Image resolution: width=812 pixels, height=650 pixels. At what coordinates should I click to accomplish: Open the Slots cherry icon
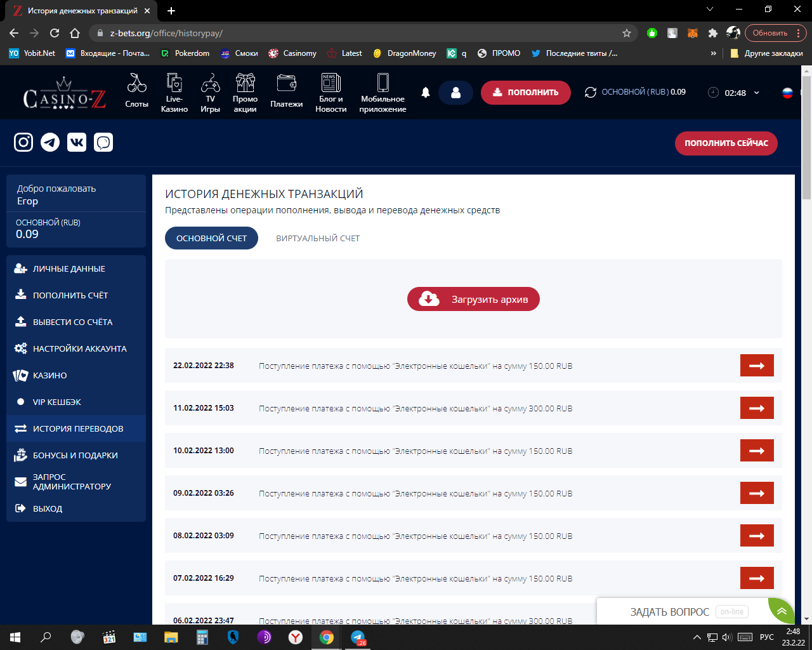point(136,83)
